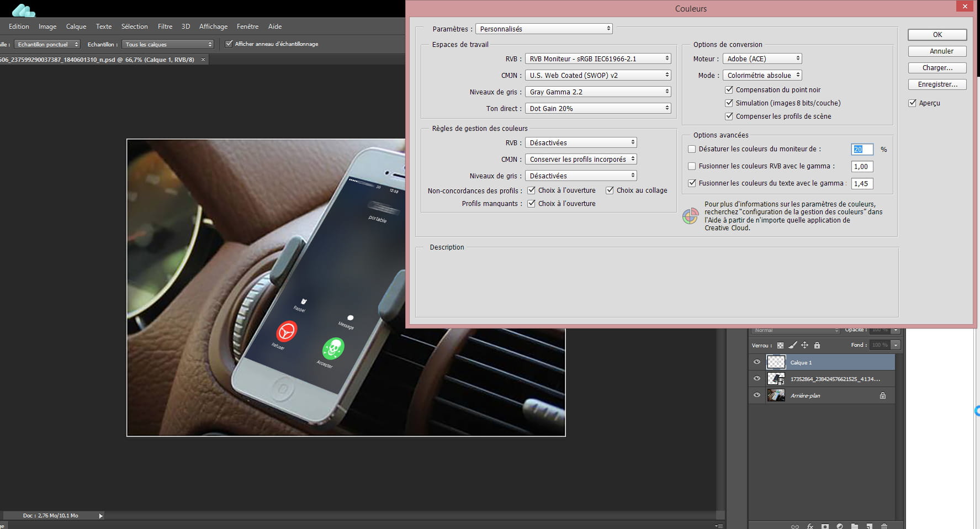
Task: Click the Calque 1 layer thumbnail
Action: pos(776,362)
